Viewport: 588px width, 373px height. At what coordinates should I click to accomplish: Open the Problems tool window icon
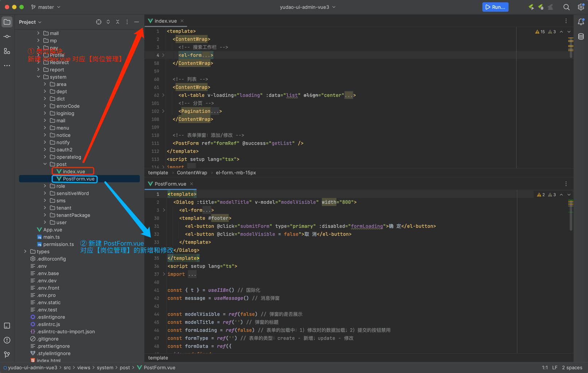tap(7, 340)
